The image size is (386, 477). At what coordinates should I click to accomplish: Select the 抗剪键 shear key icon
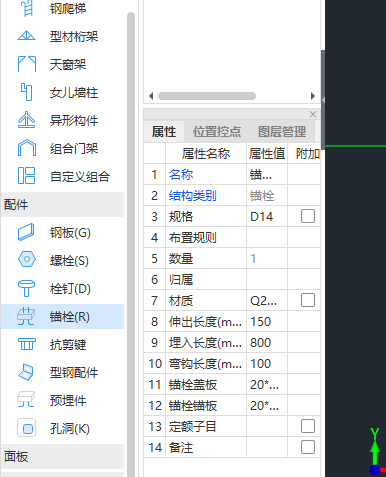coord(27,344)
